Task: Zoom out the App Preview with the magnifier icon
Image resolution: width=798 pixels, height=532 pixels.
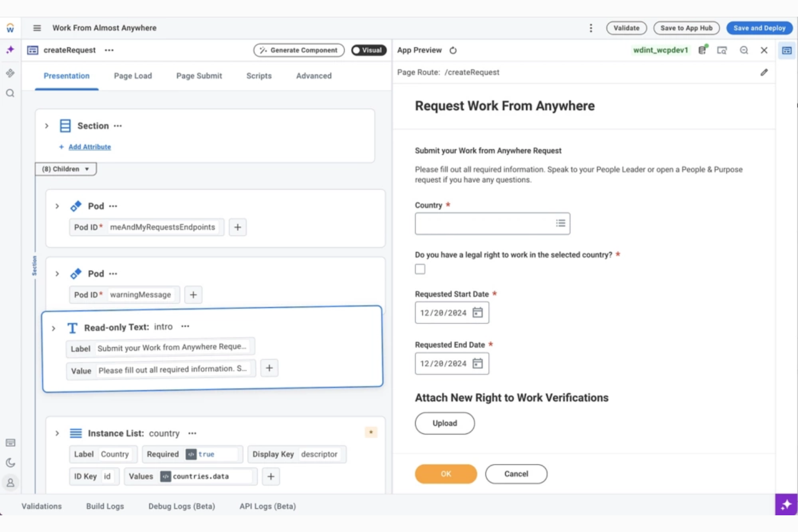Action: pos(744,50)
